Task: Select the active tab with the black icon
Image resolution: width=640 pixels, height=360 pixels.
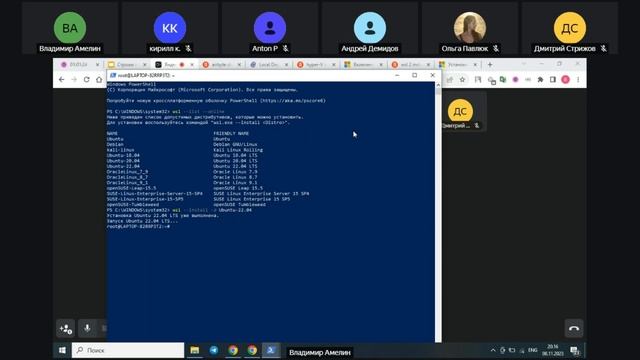Action: point(174,64)
